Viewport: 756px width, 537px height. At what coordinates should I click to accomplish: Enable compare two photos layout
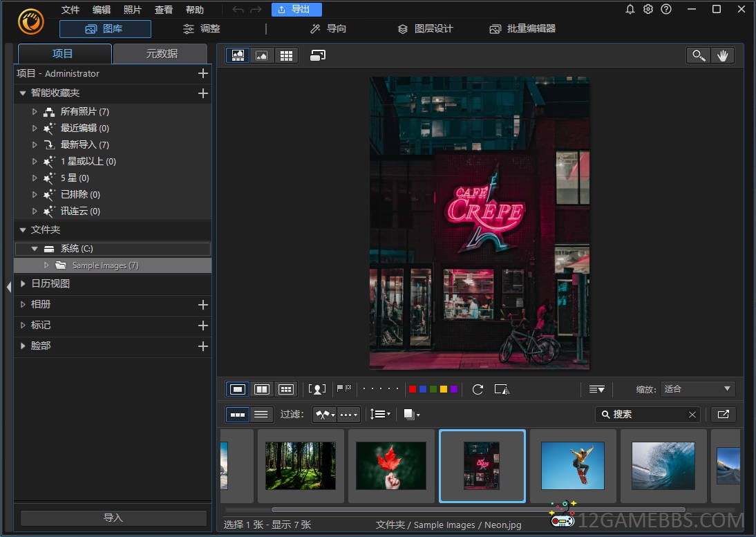click(x=262, y=389)
